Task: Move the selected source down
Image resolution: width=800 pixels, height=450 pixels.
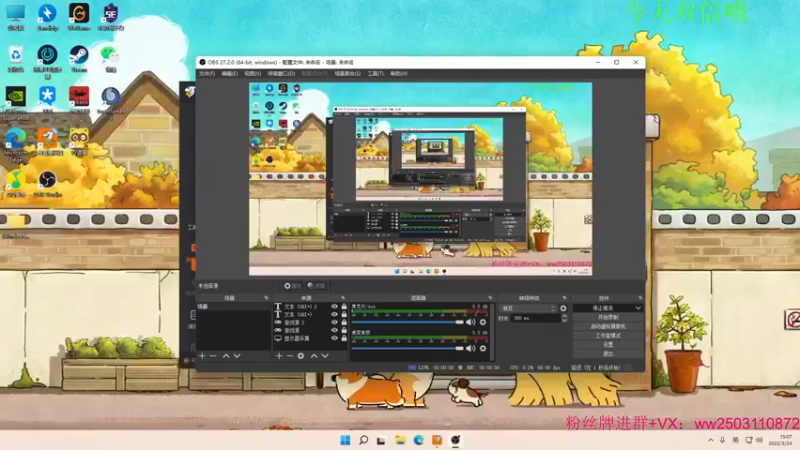Action: [x=325, y=356]
